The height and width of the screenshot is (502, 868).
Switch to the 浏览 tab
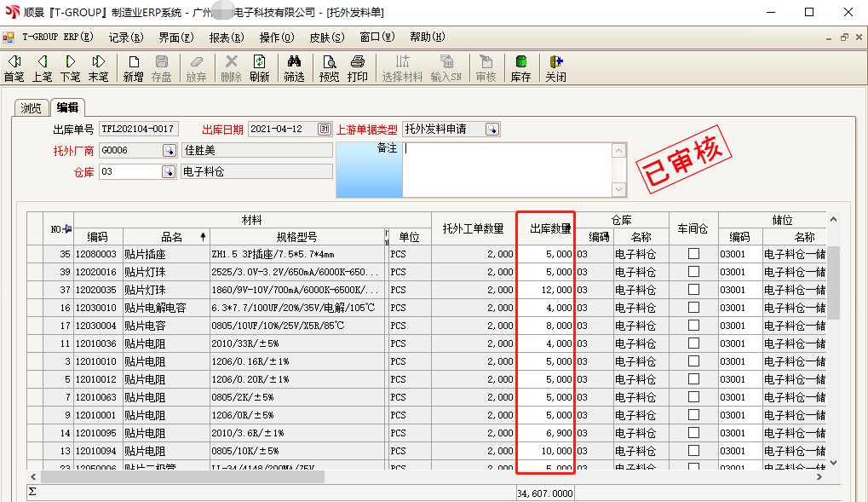point(31,108)
